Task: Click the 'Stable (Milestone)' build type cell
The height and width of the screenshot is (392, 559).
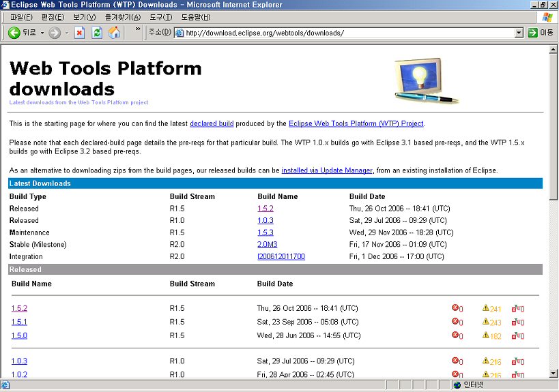Action: [x=38, y=245]
